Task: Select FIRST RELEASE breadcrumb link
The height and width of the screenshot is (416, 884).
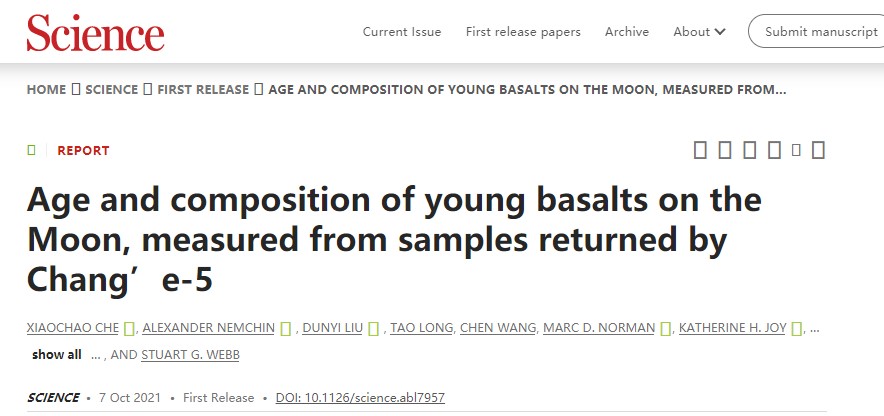Action: tap(204, 89)
